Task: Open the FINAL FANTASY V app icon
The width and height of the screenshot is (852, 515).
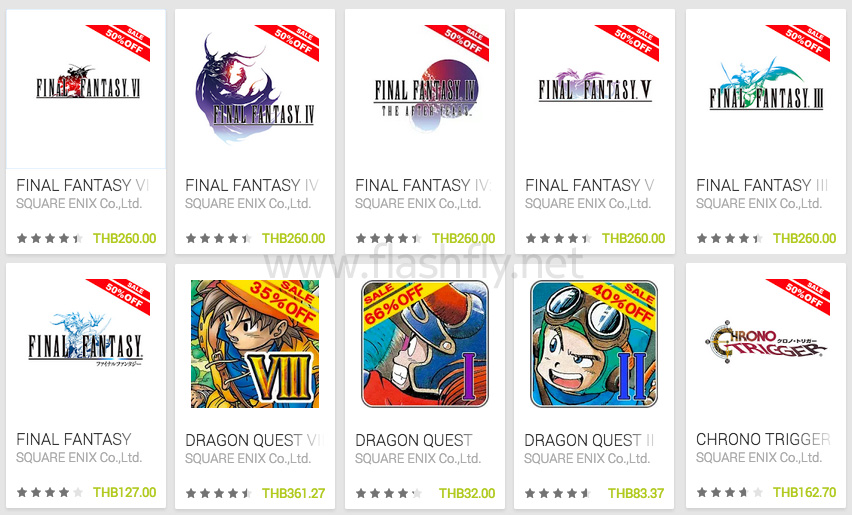Action: coord(594,89)
